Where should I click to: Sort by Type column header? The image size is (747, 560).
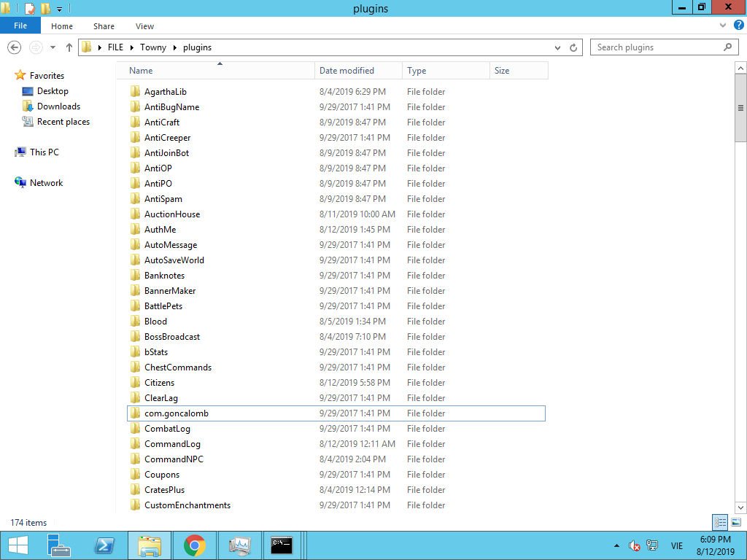click(446, 71)
